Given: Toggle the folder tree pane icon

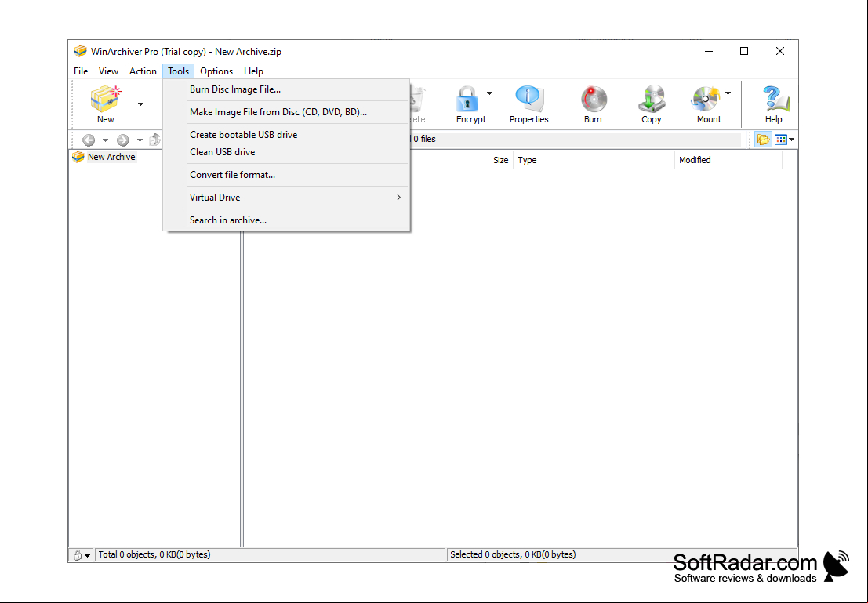Looking at the screenshot, I should click(x=764, y=140).
